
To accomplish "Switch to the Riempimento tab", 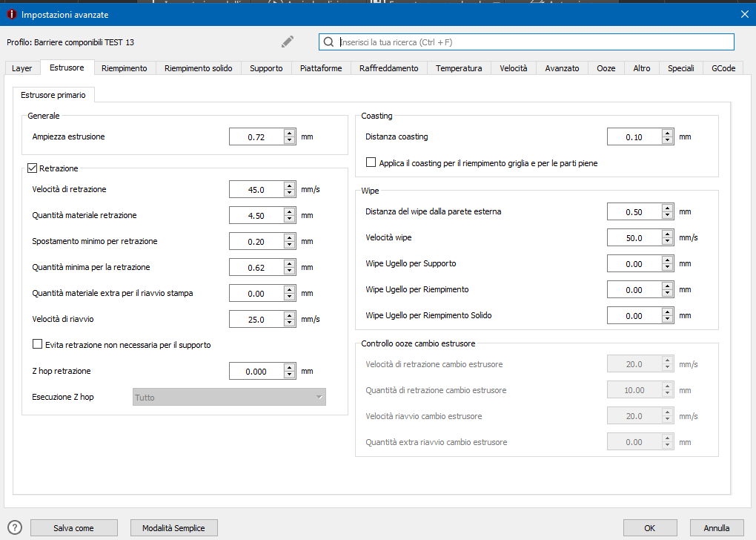I will coord(124,68).
